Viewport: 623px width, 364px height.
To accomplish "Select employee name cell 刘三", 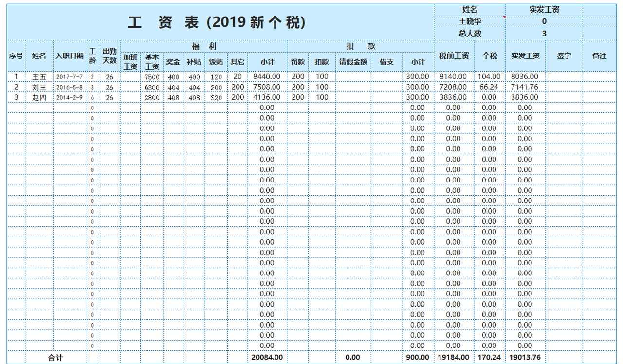I will pyautogui.click(x=39, y=87).
